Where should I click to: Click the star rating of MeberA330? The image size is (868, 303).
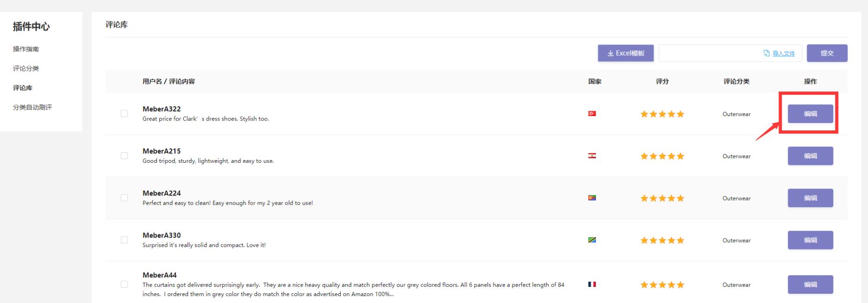point(662,240)
